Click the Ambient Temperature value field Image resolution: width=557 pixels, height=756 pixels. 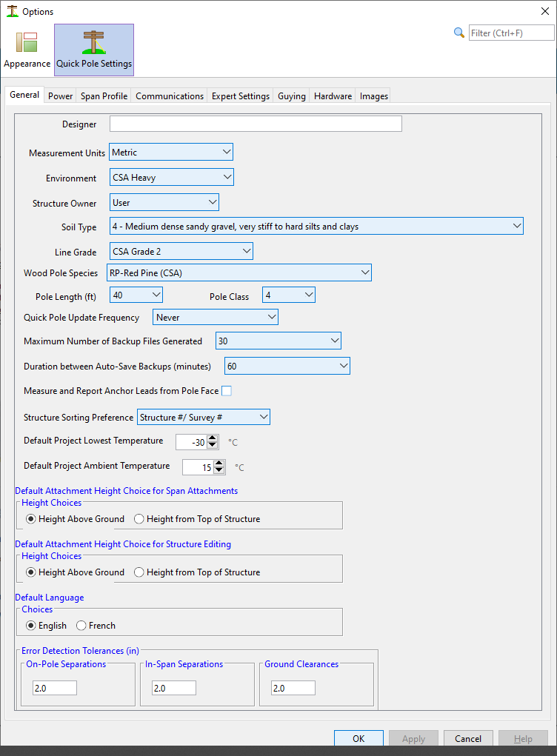(198, 467)
